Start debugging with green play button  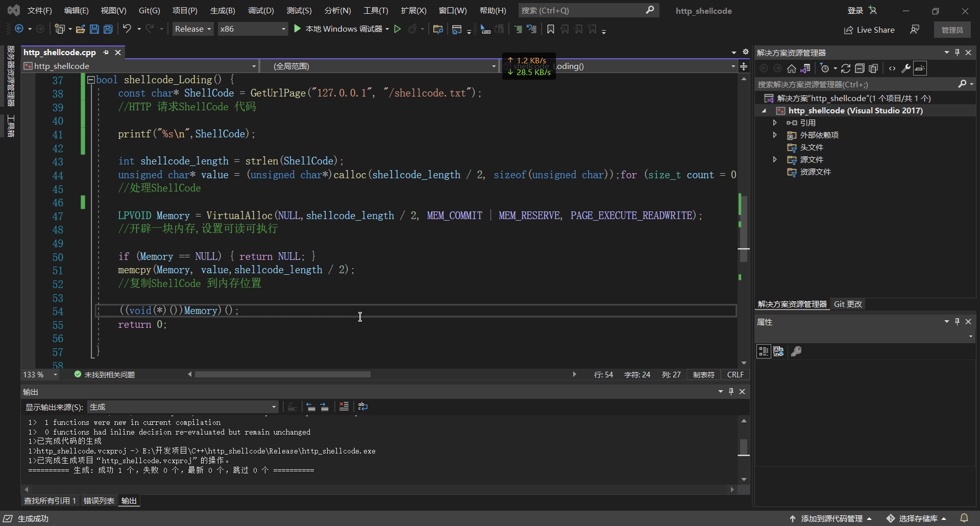point(297,29)
